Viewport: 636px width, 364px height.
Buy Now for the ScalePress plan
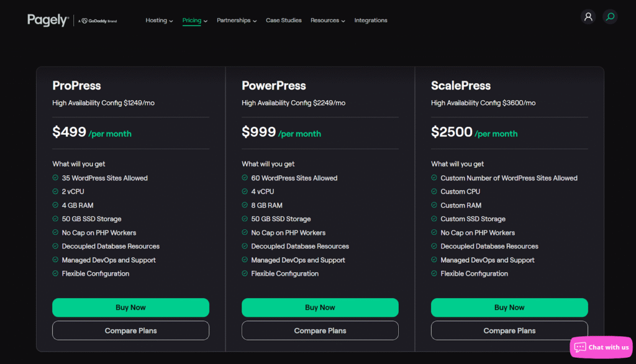509,307
